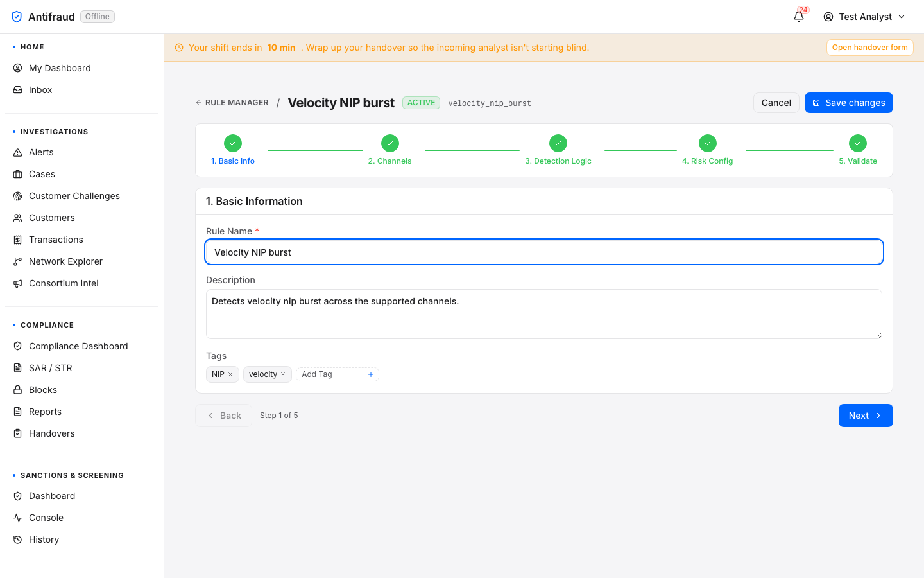Open the Handovers page

pos(82,433)
